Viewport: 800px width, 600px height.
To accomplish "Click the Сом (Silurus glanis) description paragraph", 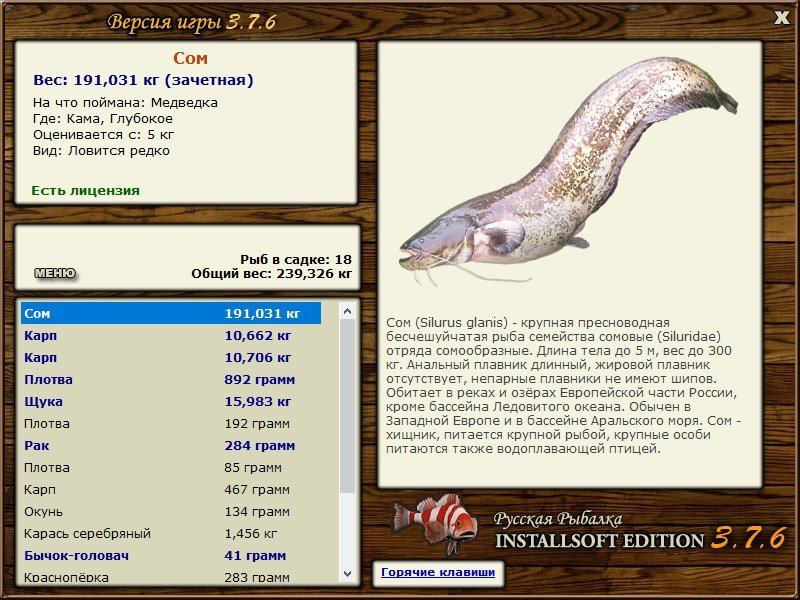I will coord(563,386).
